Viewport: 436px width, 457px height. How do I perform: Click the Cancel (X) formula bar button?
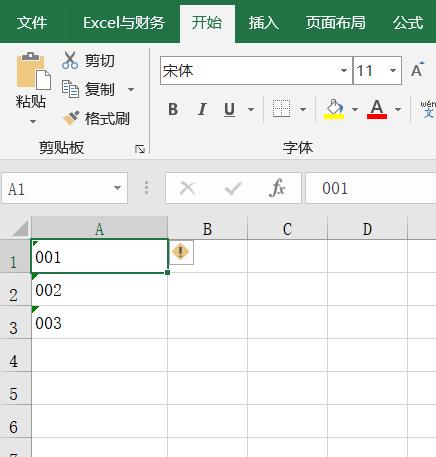point(188,188)
